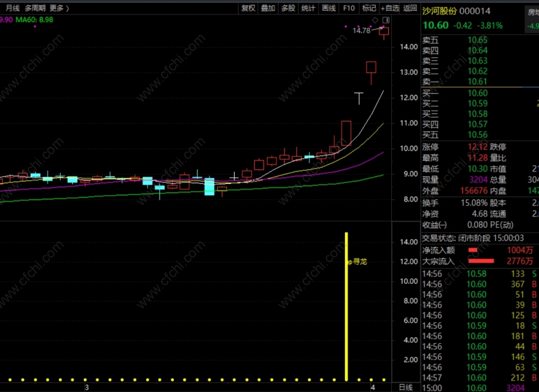
Task: Click 现量 value 3204
Action: (x=478, y=180)
